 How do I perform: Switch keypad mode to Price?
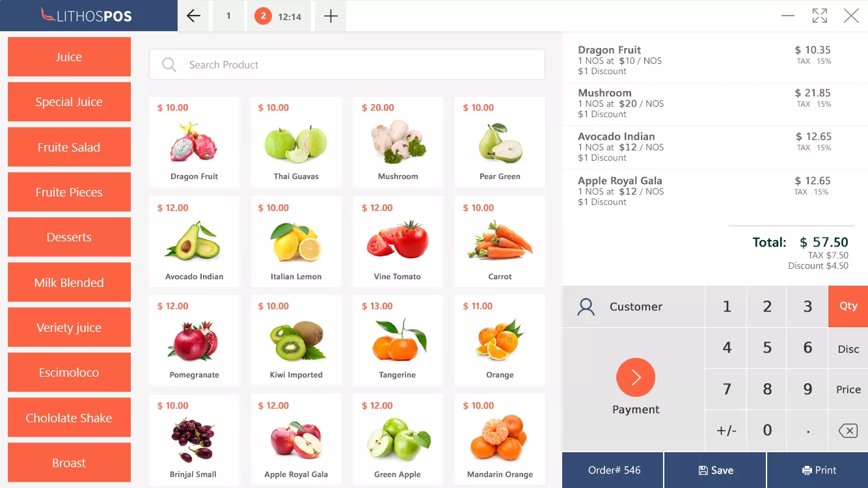point(848,389)
